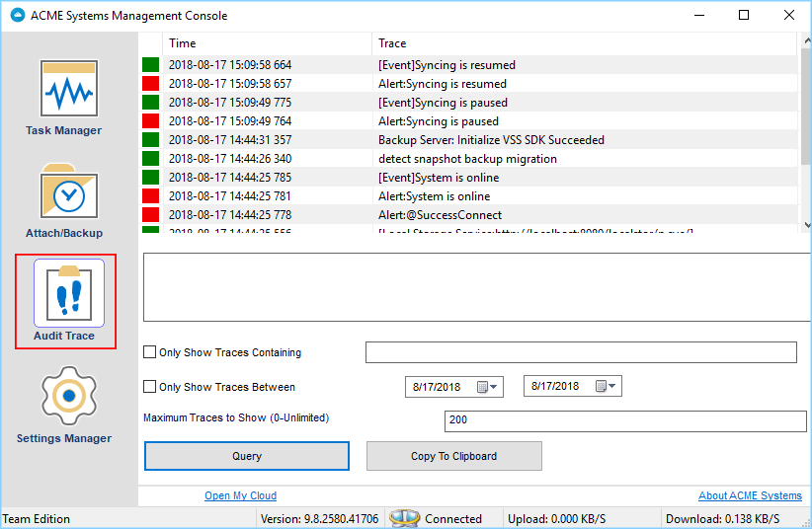Click green square for Initialize VSS SDK row
The height and width of the screenshot is (529, 812).
151,140
